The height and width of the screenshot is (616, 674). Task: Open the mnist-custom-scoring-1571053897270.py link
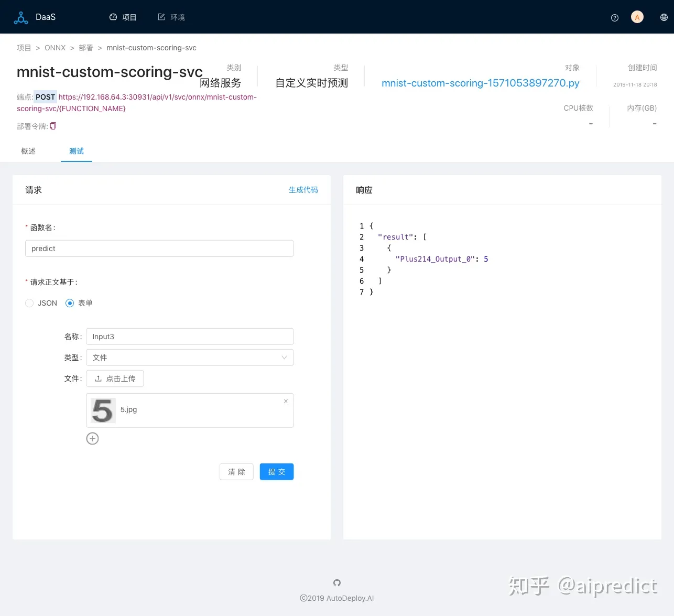(481, 83)
